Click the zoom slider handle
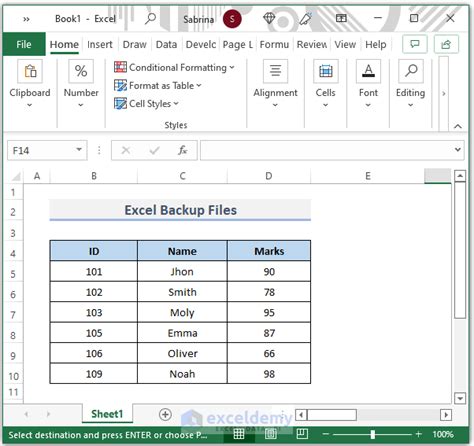The height and width of the screenshot is (446, 474). tap(373, 434)
